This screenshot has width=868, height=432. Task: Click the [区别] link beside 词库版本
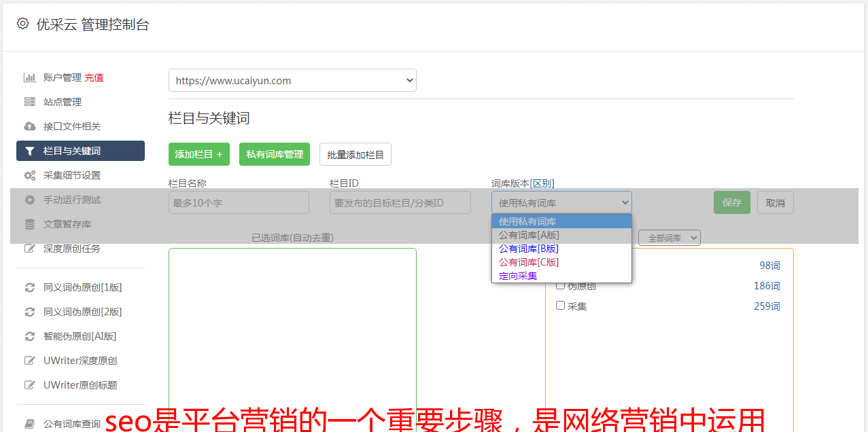(x=542, y=183)
